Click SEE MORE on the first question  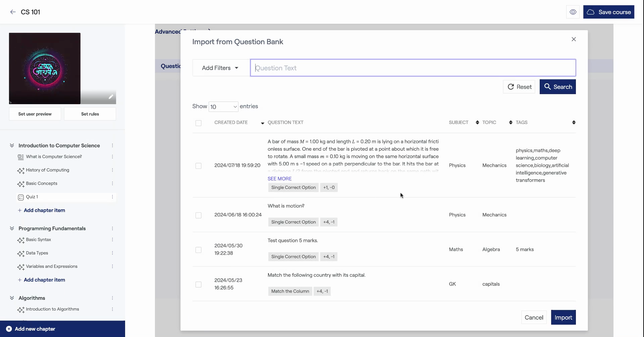[279, 179]
